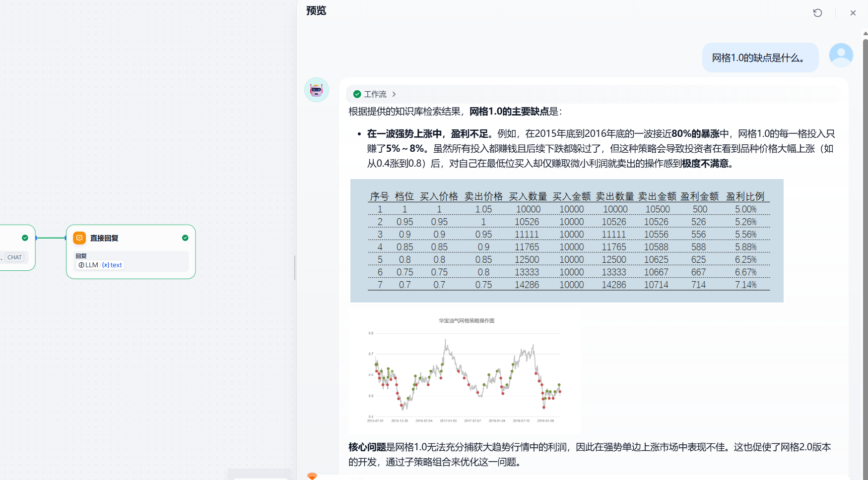
Task: Click the restart conversation icon in 预览 panel
Action: point(817,12)
